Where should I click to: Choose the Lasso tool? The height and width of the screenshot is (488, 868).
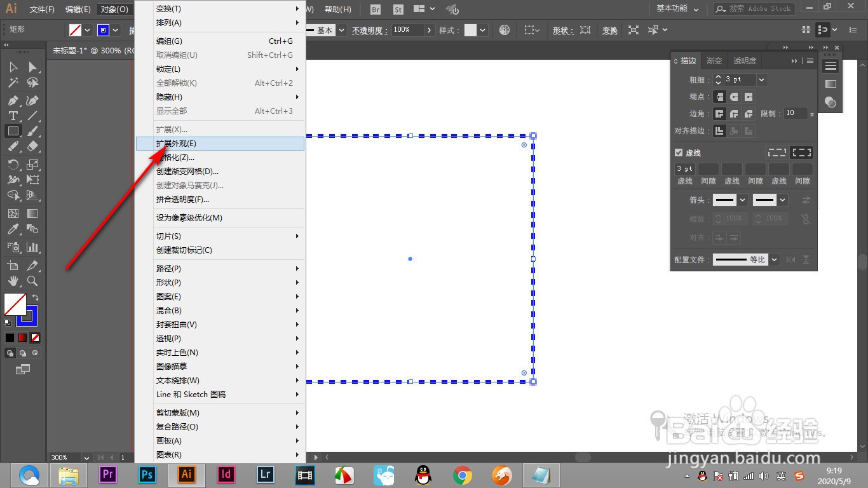(x=32, y=83)
